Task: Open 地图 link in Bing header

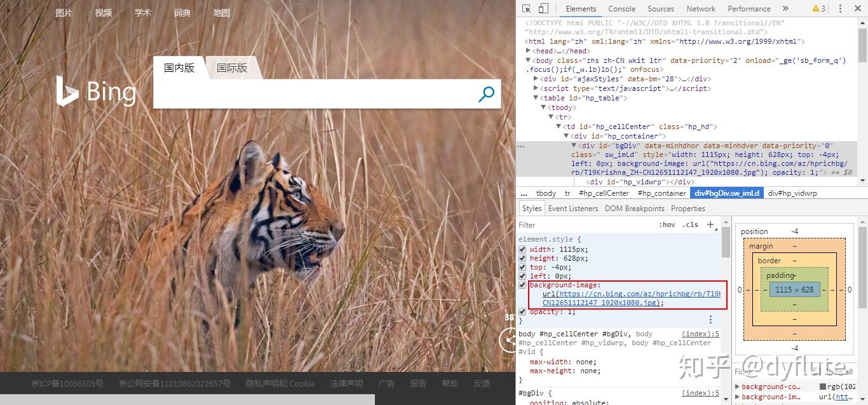Action: 222,13
